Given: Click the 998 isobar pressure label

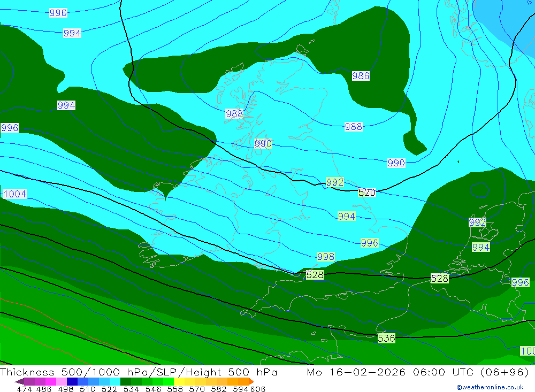Looking at the screenshot, I should point(325,257).
